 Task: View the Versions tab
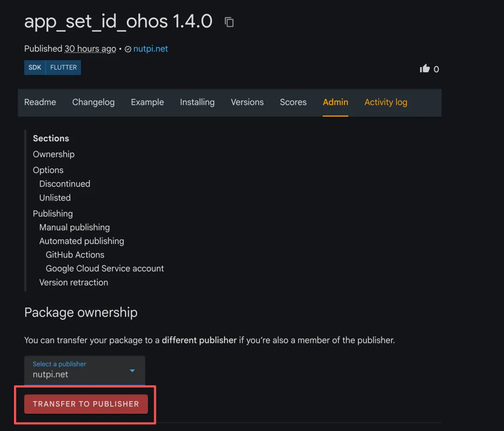247,102
